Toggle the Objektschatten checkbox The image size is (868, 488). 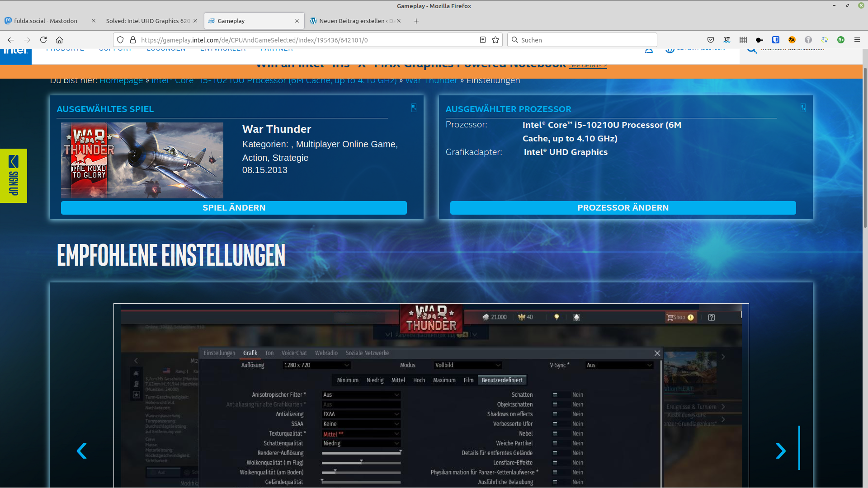[555, 404]
